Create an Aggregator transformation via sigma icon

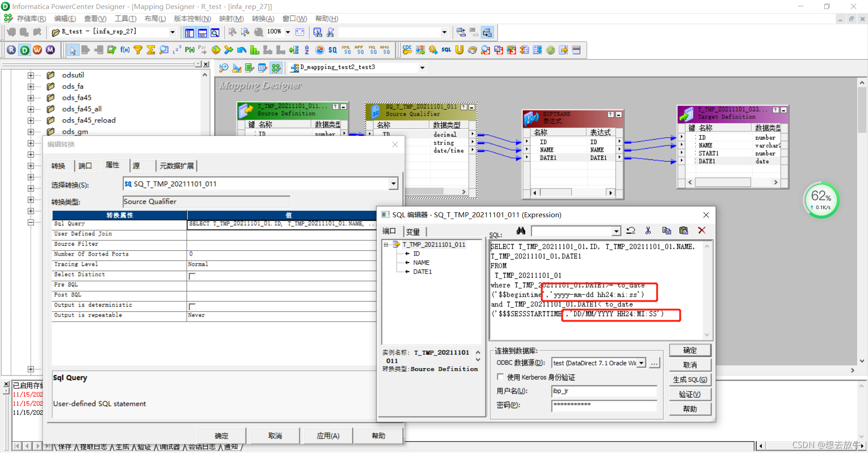tap(151, 50)
